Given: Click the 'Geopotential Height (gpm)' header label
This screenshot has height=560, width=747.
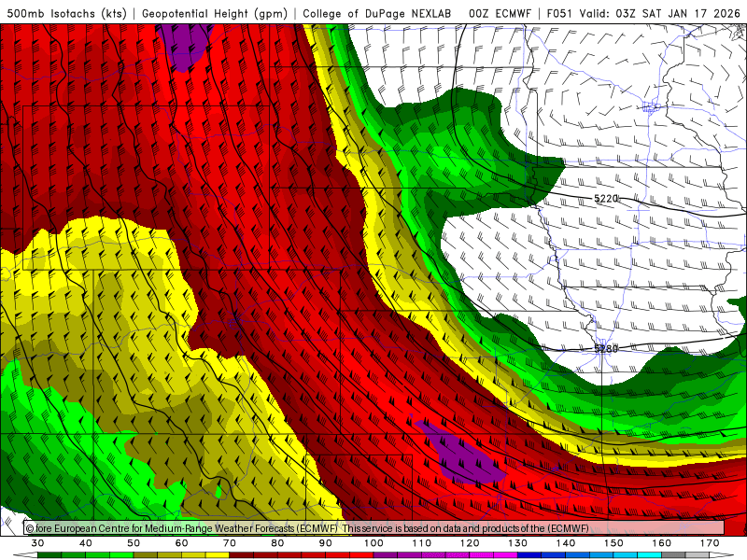Looking at the screenshot, I should tap(215, 14).
